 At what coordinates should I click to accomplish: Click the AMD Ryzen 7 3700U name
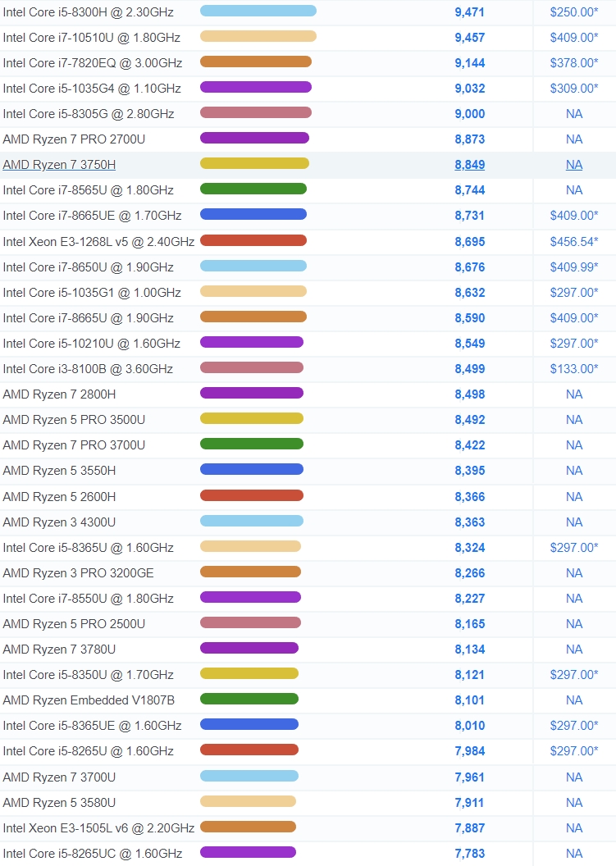click(x=59, y=777)
